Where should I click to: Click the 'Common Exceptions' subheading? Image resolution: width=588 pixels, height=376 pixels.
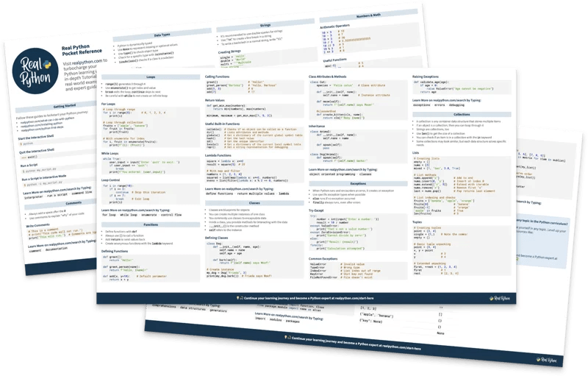click(323, 259)
